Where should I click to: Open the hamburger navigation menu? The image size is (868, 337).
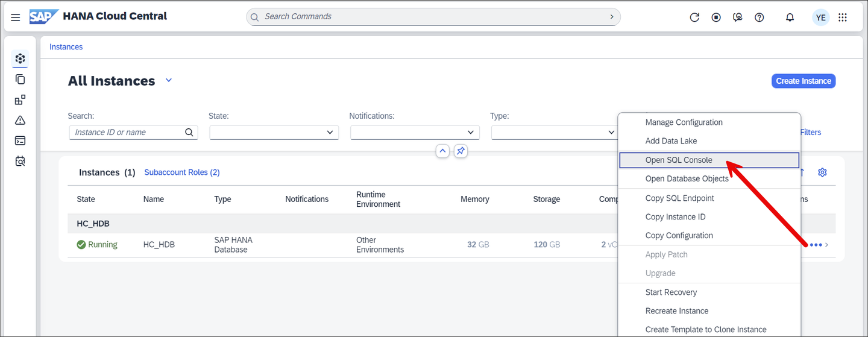pos(16,17)
